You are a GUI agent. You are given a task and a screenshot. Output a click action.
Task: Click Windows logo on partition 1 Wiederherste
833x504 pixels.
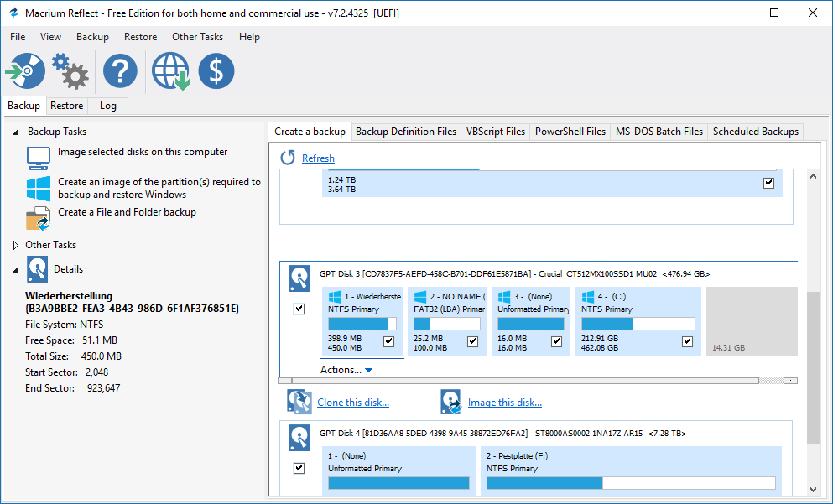[335, 296]
